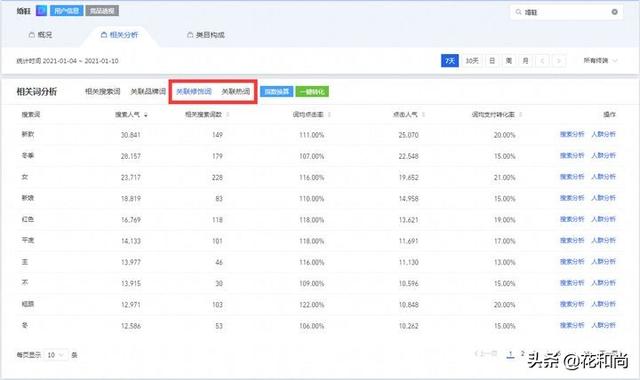Select the 7天 time range
Image resolution: width=640 pixels, height=380 pixels.
(x=450, y=61)
